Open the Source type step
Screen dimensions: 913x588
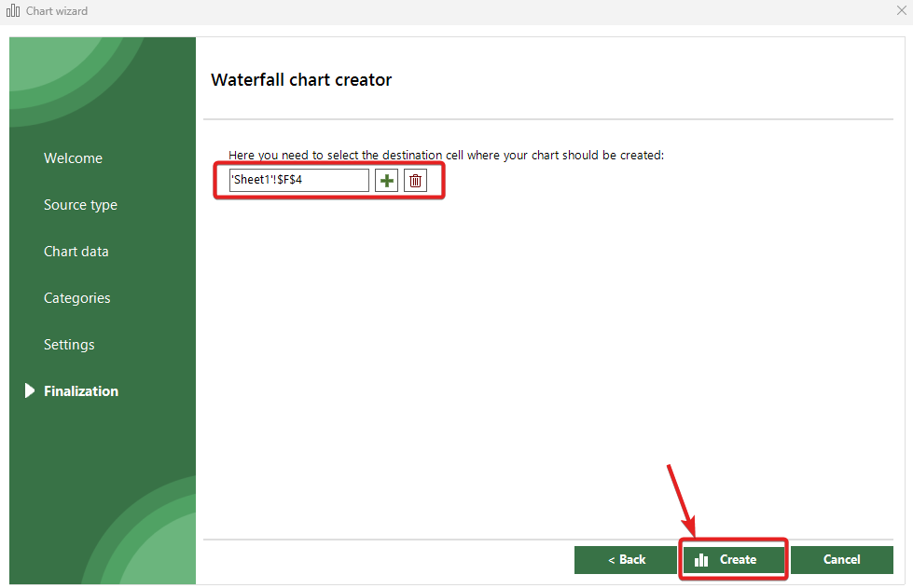pyautogui.click(x=80, y=205)
